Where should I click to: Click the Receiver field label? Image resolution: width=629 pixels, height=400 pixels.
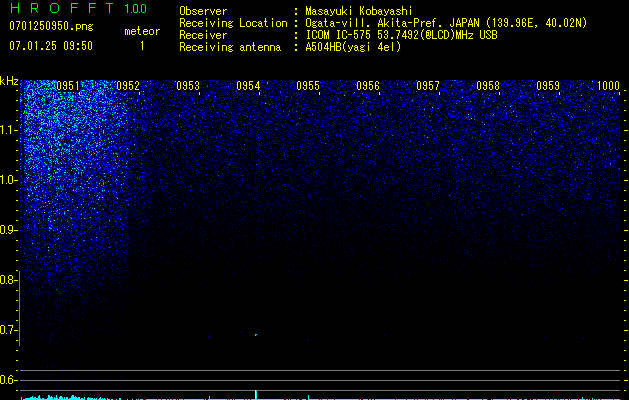(x=203, y=35)
